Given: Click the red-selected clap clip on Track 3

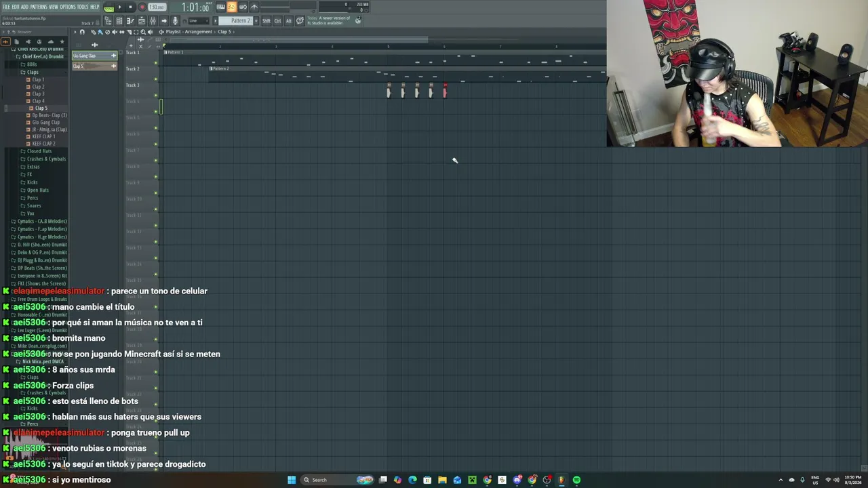Looking at the screenshot, I should (x=445, y=91).
